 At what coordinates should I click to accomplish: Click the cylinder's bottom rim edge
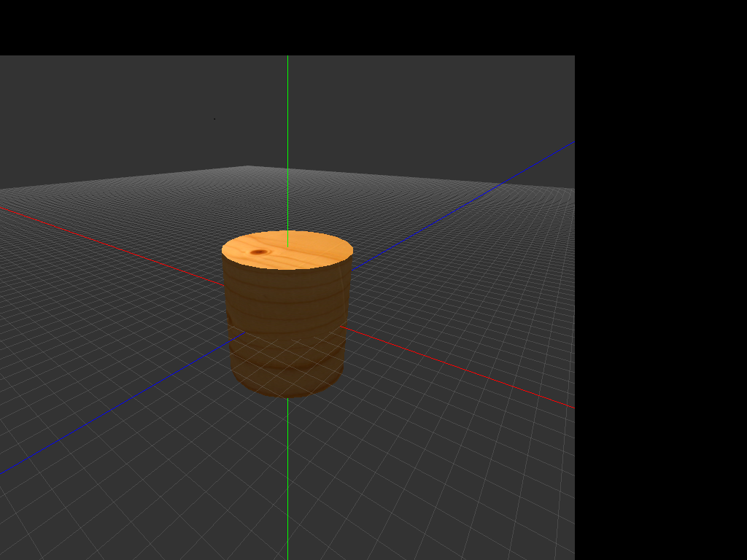click(288, 395)
